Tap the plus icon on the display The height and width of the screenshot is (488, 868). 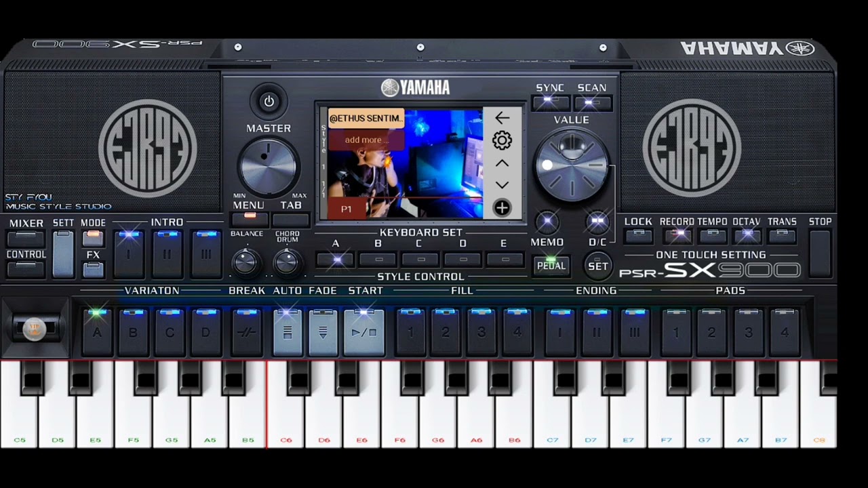[x=502, y=208]
